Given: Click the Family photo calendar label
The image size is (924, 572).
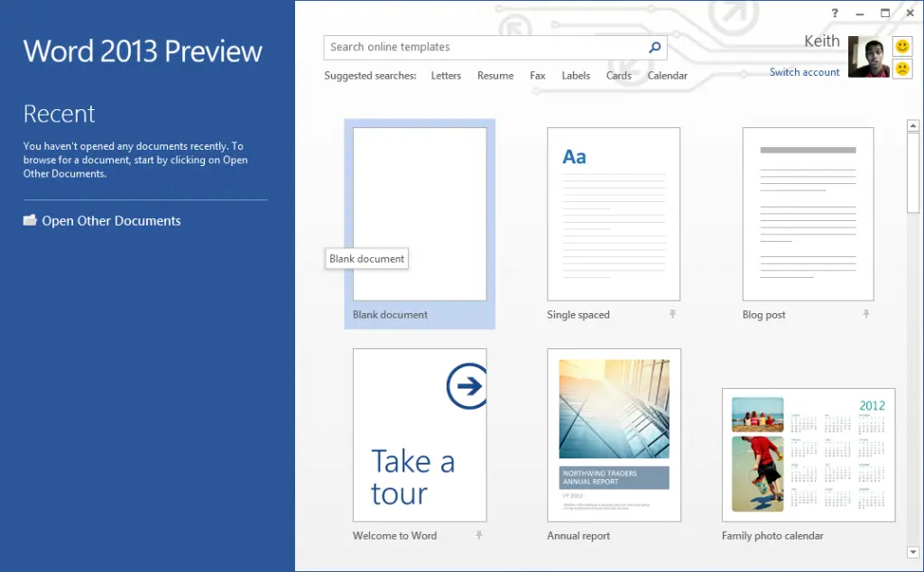Looking at the screenshot, I should pyautogui.click(x=772, y=536).
